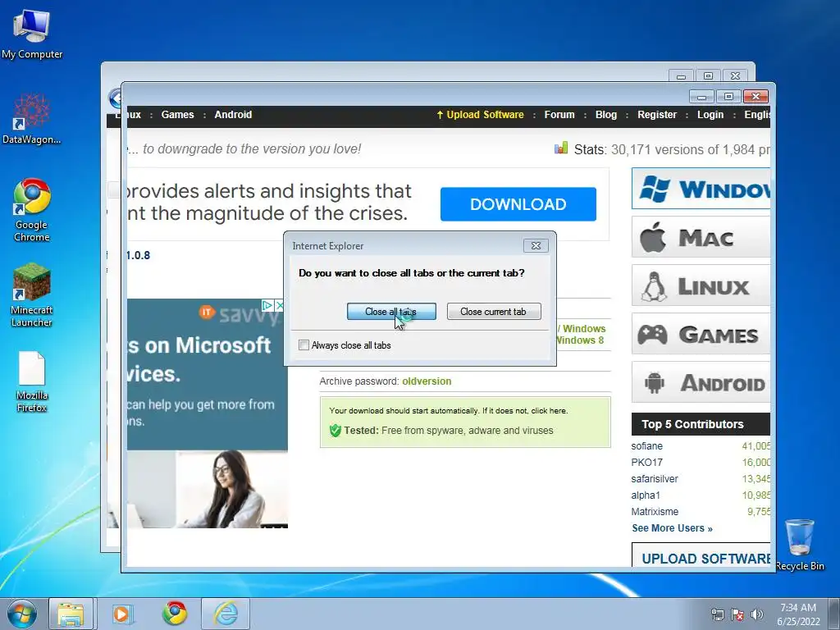Launch Windows Media Player from taskbar
The width and height of the screenshot is (840, 630).
click(123, 614)
